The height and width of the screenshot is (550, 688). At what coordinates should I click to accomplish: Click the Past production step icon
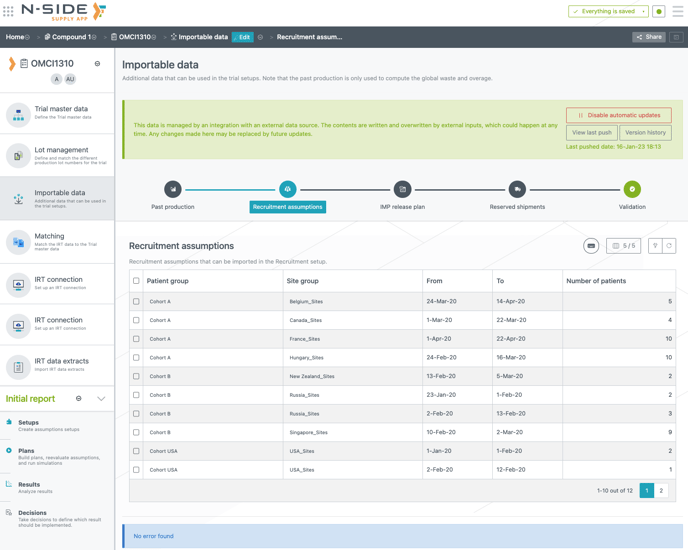coord(173,189)
